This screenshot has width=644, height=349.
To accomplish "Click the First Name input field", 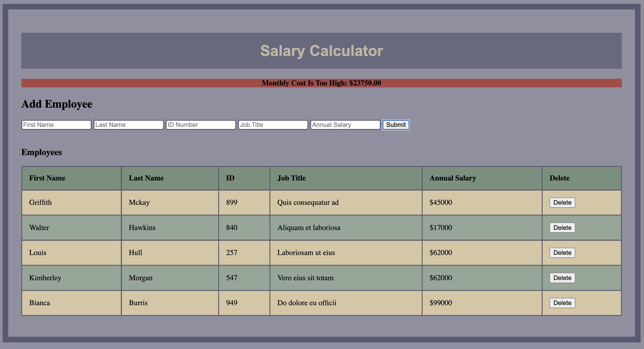I will coord(56,125).
